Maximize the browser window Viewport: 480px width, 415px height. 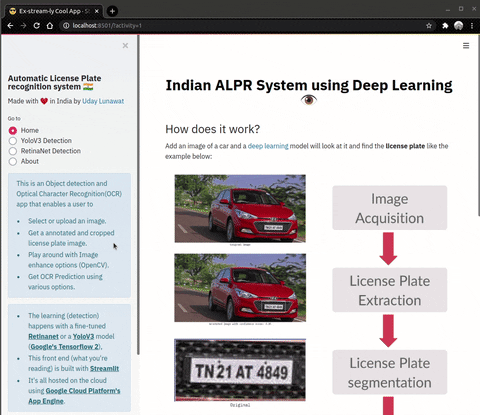[x=461, y=9]
